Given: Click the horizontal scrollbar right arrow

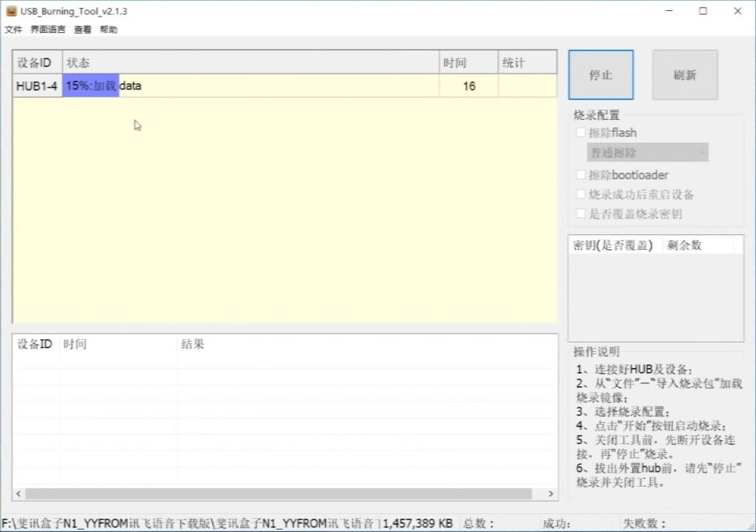Looking at the screenshot, I should [x=551, y=494].
